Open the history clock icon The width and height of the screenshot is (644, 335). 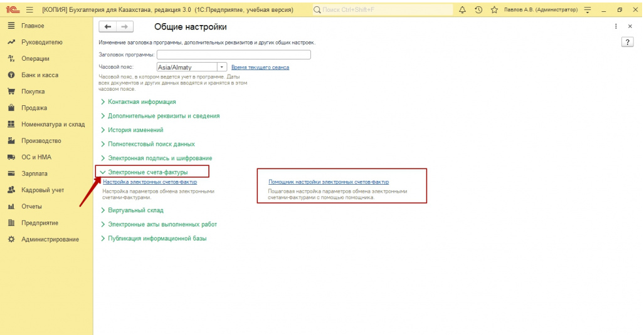478,10
